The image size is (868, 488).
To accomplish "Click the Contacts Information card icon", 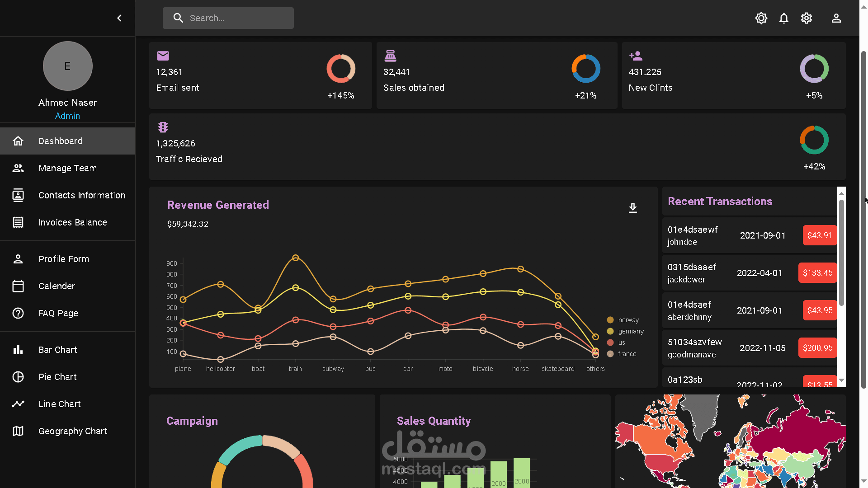I will [18, 195].
